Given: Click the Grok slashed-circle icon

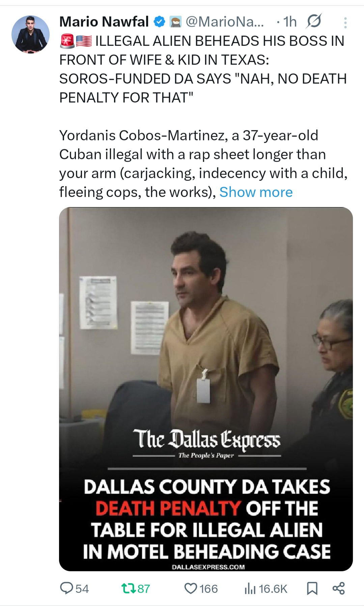Looking at the screenshot, I should 314,22.
